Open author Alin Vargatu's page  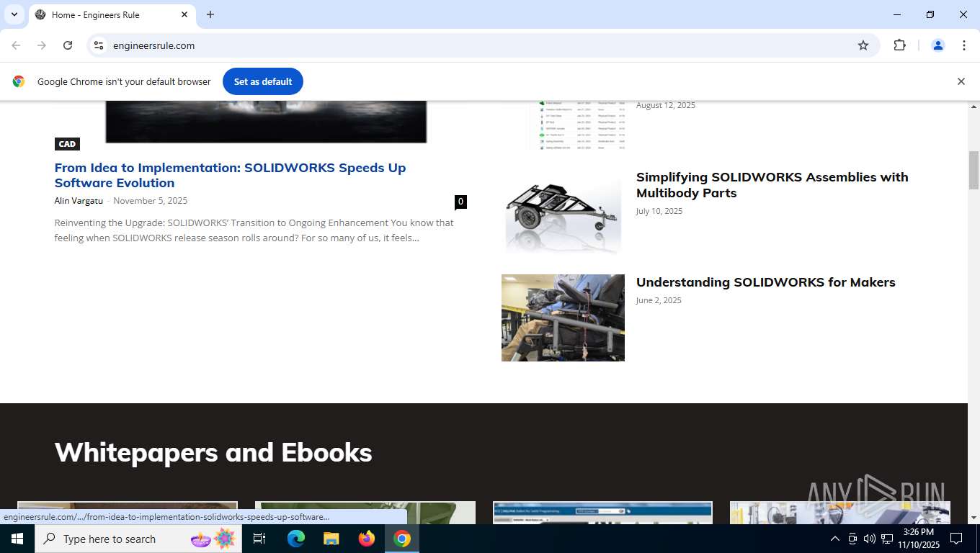pyautogui.click(x=79, y=201)
